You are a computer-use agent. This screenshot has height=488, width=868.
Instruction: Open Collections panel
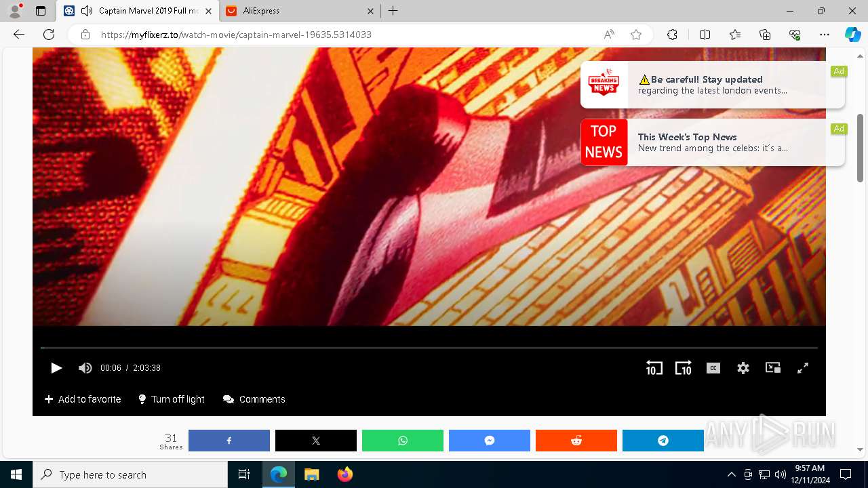click(x=765, y=35)
